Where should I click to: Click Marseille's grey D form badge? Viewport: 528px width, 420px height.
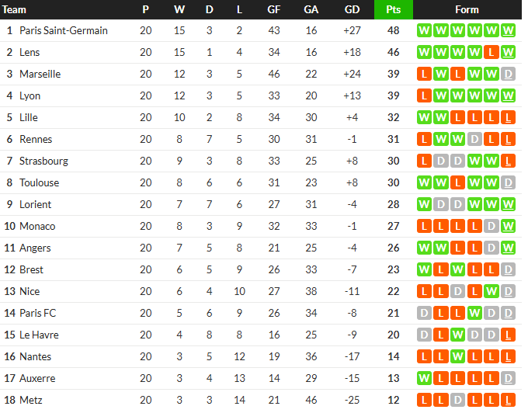click(508, 74)
